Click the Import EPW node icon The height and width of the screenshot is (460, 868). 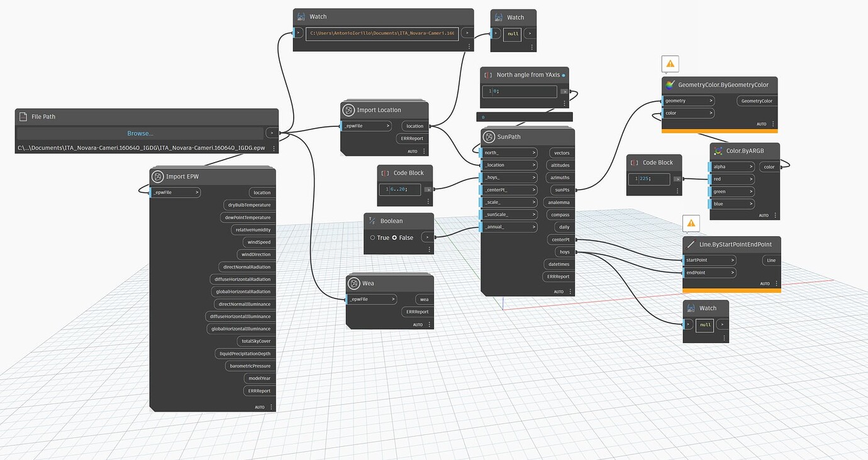point(159,176)
